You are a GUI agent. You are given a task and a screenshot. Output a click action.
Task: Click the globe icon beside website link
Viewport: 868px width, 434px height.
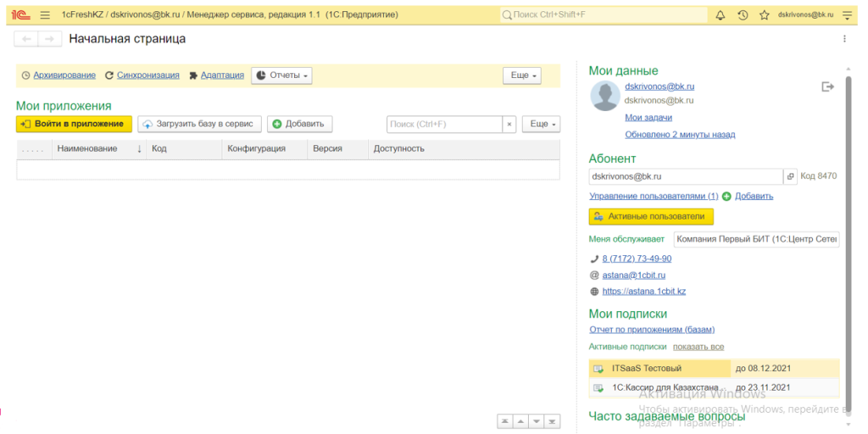[x=595, y=292]
